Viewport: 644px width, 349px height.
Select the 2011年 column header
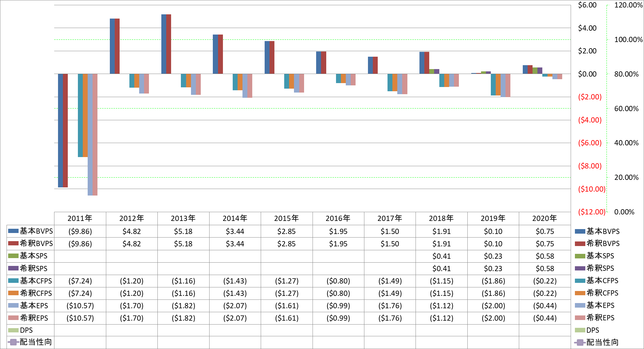pos(80,218)
